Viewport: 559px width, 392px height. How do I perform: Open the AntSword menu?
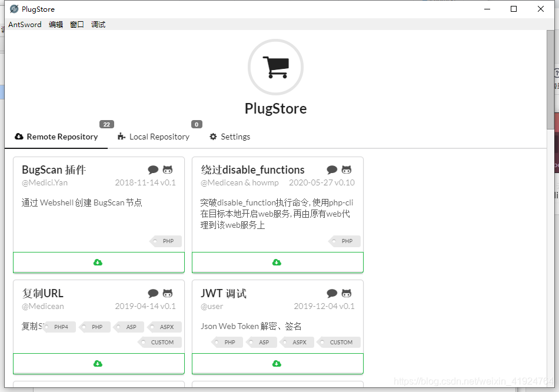tap(25, 25)
